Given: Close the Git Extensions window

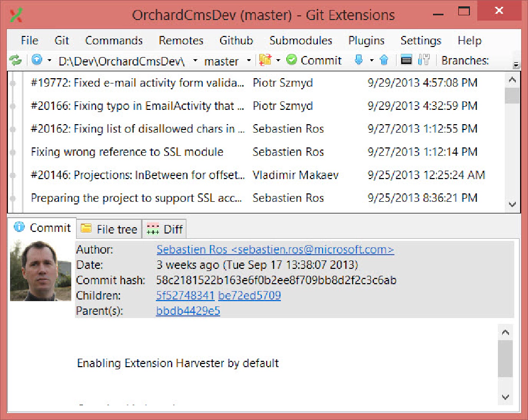Looking at the screenshot, I should coord(499,11).
